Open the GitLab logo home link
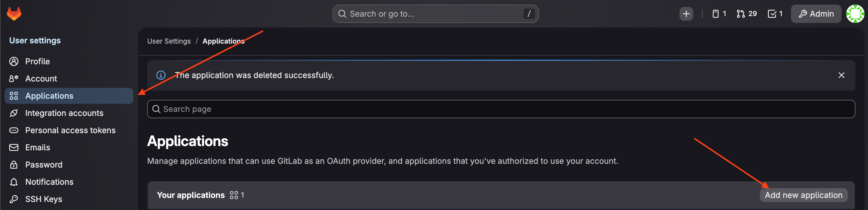The width and height of the screenshot is (868, 210). [x=14, y=14]
